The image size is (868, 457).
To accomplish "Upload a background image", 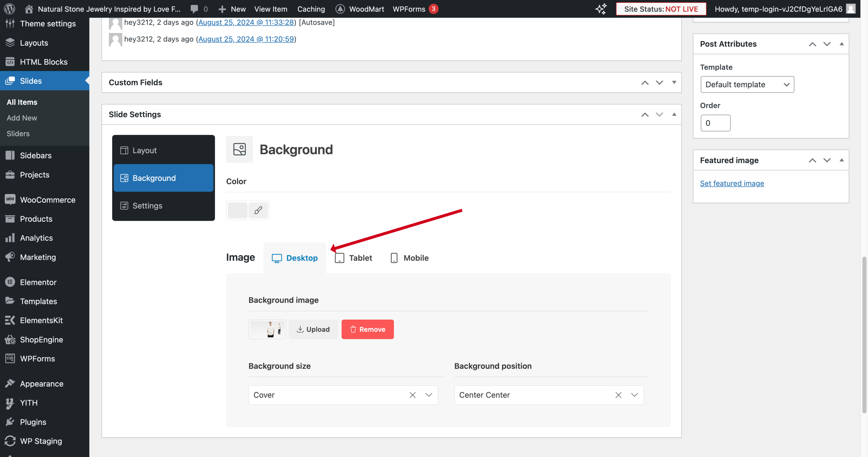I will [x=313, y=329].
